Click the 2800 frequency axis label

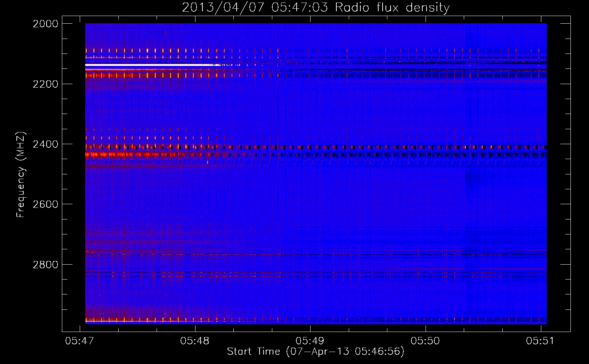point(46,265)
